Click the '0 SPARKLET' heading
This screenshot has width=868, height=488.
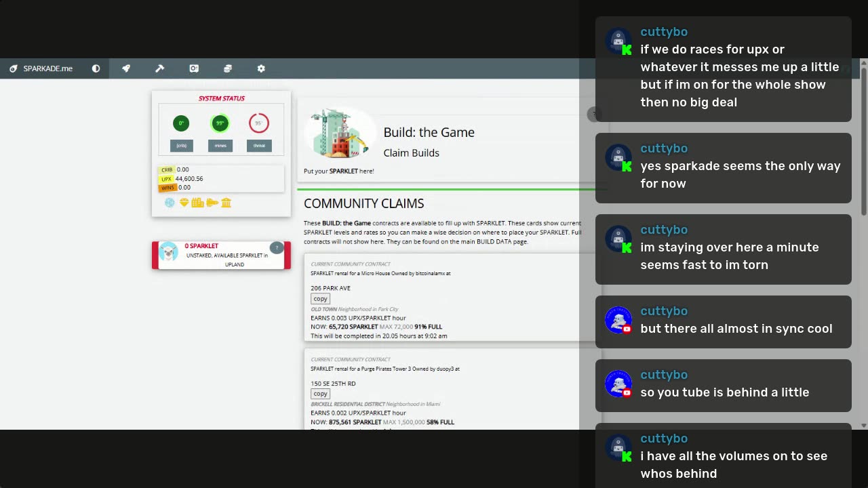coord(201,246)
